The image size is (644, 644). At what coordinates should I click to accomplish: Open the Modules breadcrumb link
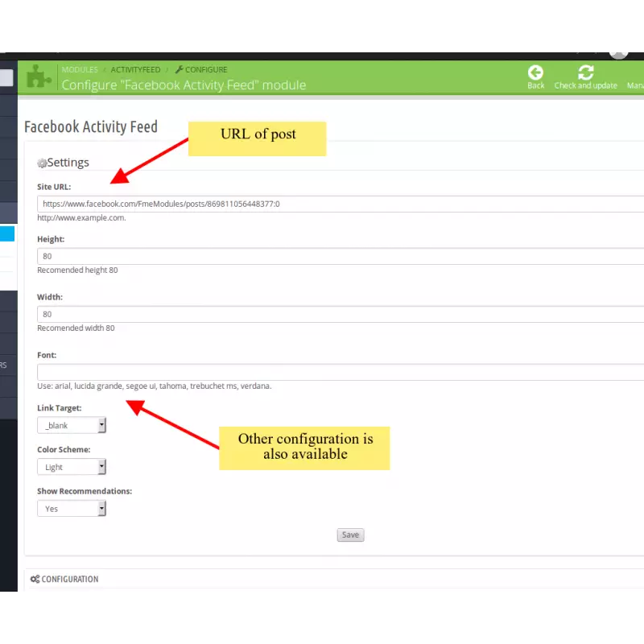pos(80,69)
